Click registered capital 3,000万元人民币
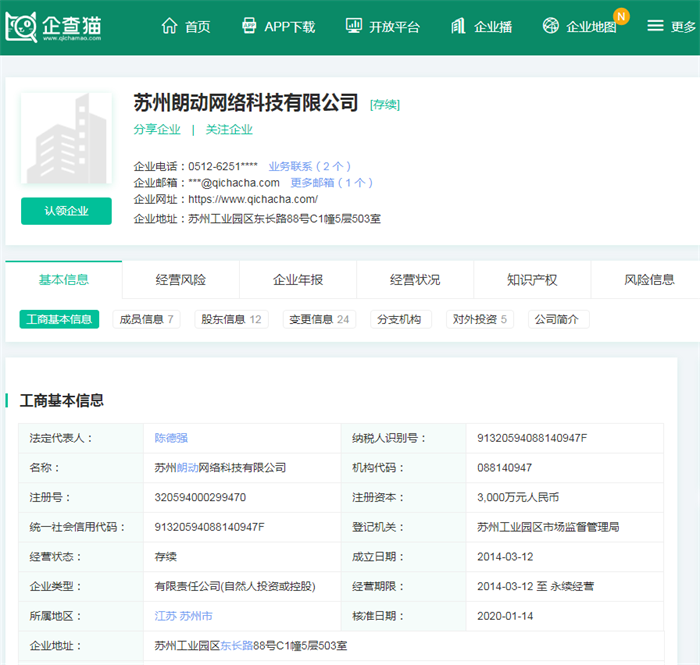Screen dimensions: 700x665 tap(518, 497)
